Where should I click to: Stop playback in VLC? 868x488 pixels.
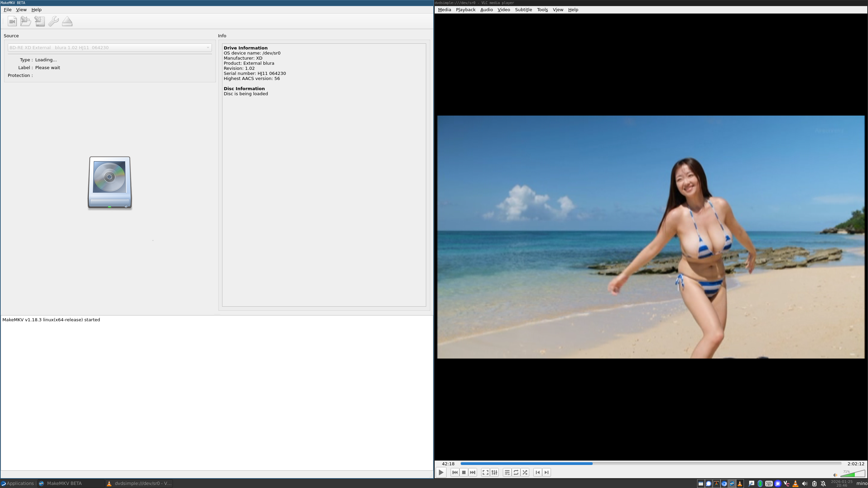pyautogui.click(x=464, y=472)
